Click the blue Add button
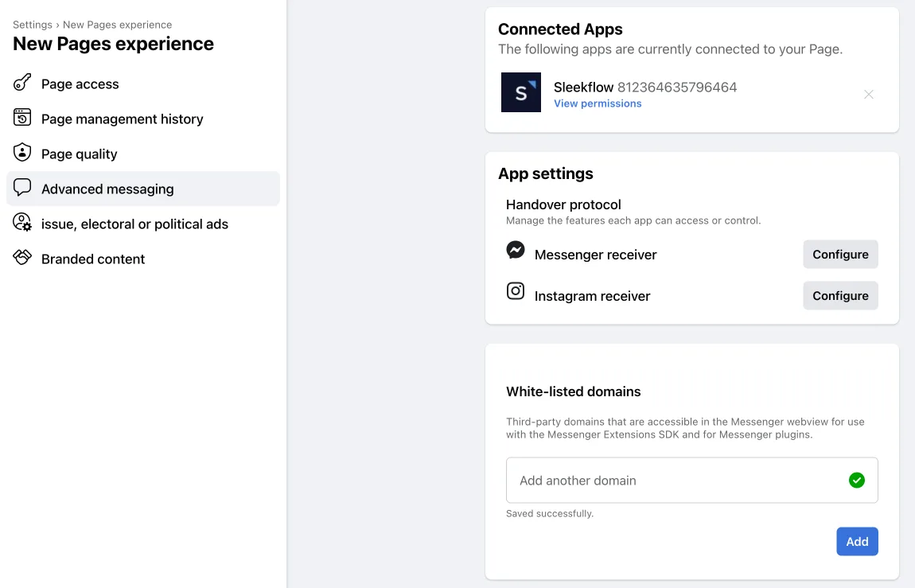915x588 pixels. point(857,541)
